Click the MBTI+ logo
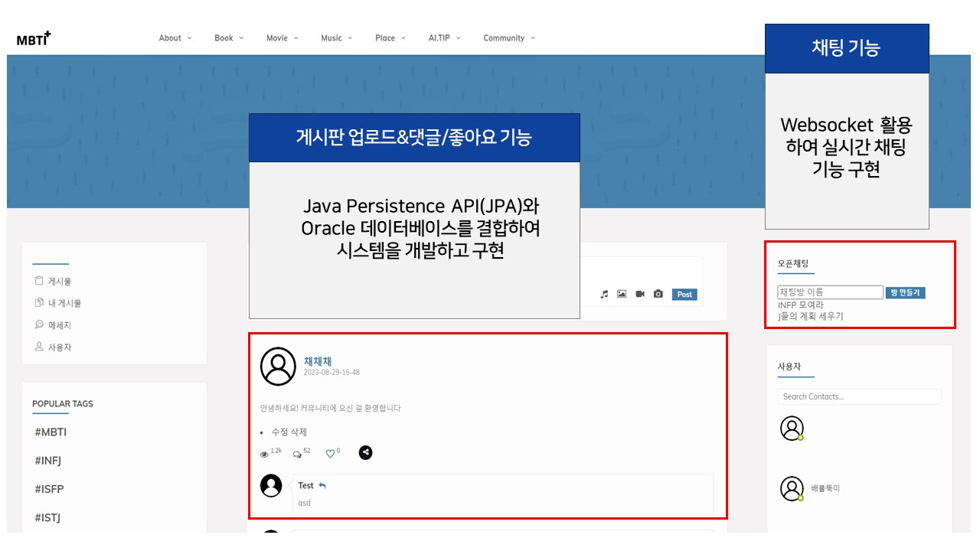This screenshot has height=551, width=980. pos(32,37)
